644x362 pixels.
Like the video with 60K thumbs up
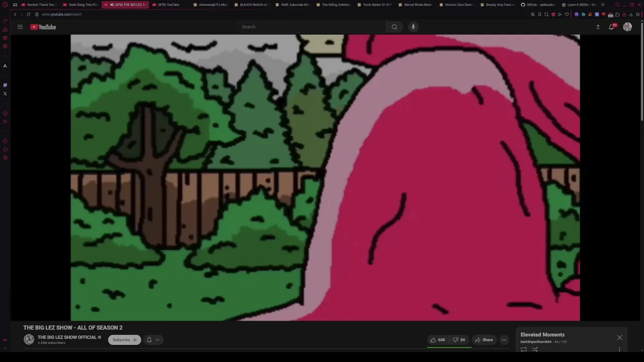[438, 340]
